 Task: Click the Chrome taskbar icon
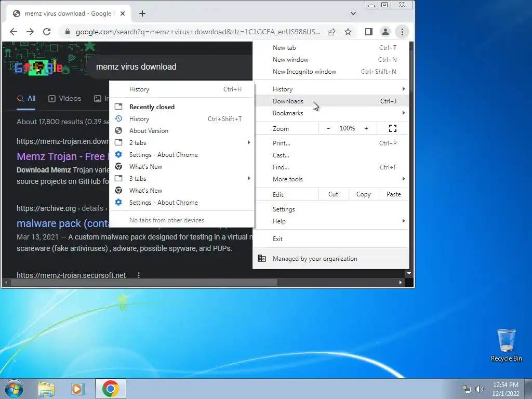pyautogui.click(x=111, y=389)
